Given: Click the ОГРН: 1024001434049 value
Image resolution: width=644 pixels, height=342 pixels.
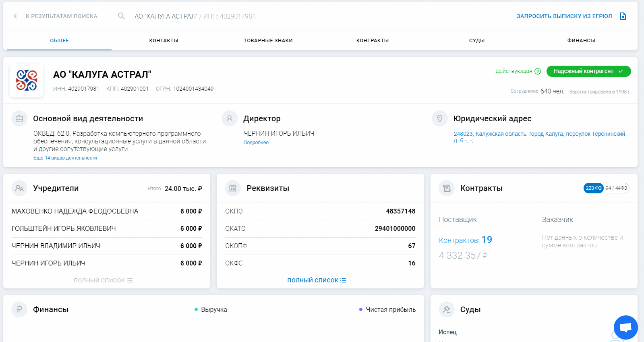Looking at the screenshot, I should [x=185, y=89].
